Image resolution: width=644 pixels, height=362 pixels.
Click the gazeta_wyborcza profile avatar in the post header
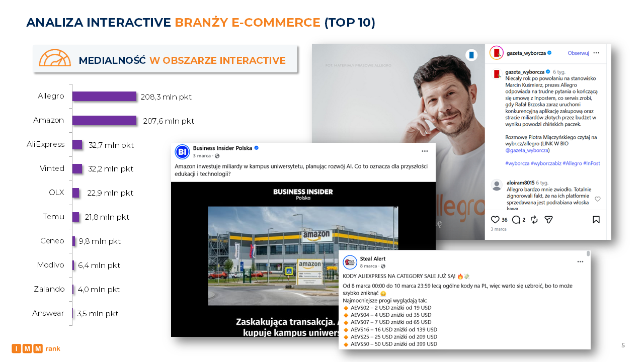point(497,53)
